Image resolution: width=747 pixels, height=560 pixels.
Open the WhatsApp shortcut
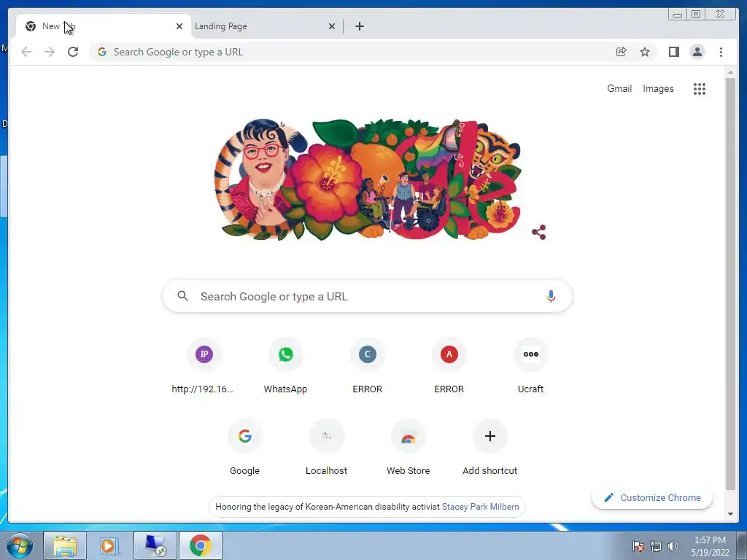point(285,366)
